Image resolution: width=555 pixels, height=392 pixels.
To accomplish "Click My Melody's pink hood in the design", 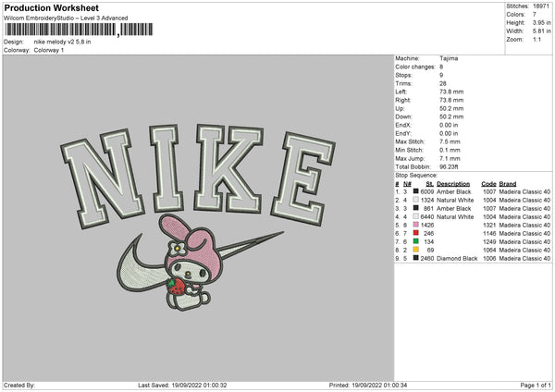I will point(193,244).
